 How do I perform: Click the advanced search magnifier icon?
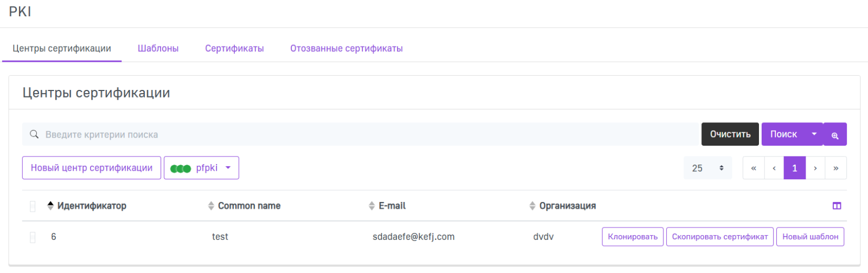[x=835, y=135]
